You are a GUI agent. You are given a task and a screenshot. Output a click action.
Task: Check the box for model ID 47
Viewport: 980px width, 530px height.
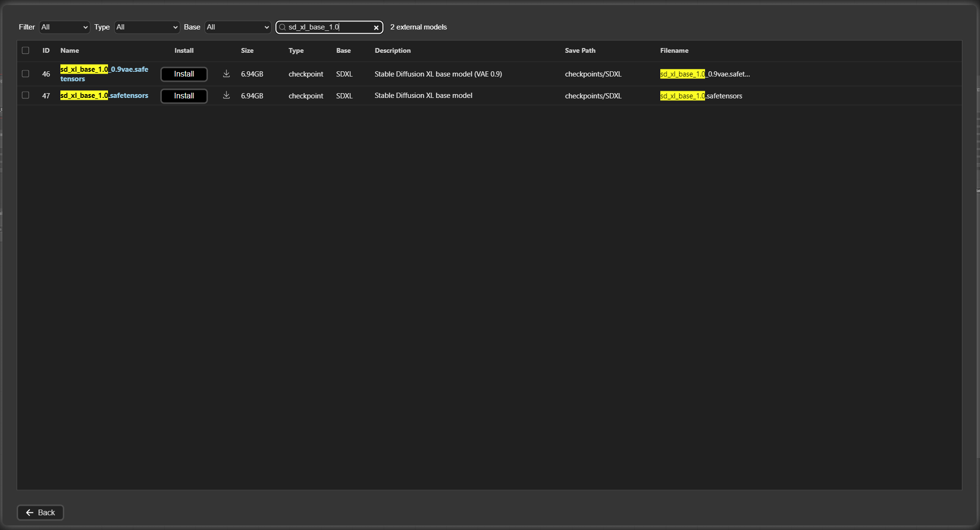[26, 96]
